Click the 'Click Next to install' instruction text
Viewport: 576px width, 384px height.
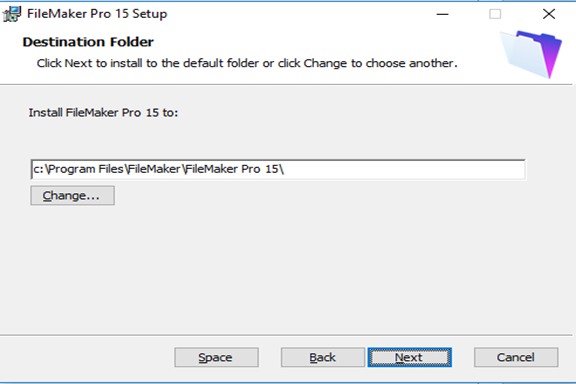(247, 63)
